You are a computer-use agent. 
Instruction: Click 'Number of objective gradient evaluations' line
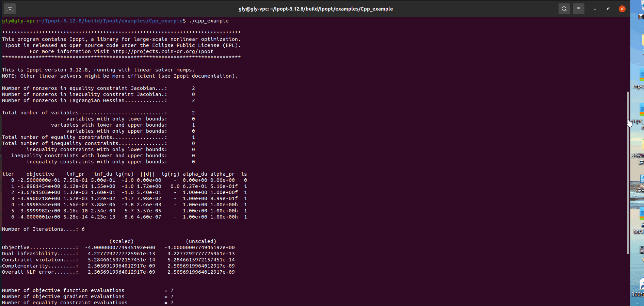tap(88, 296)
